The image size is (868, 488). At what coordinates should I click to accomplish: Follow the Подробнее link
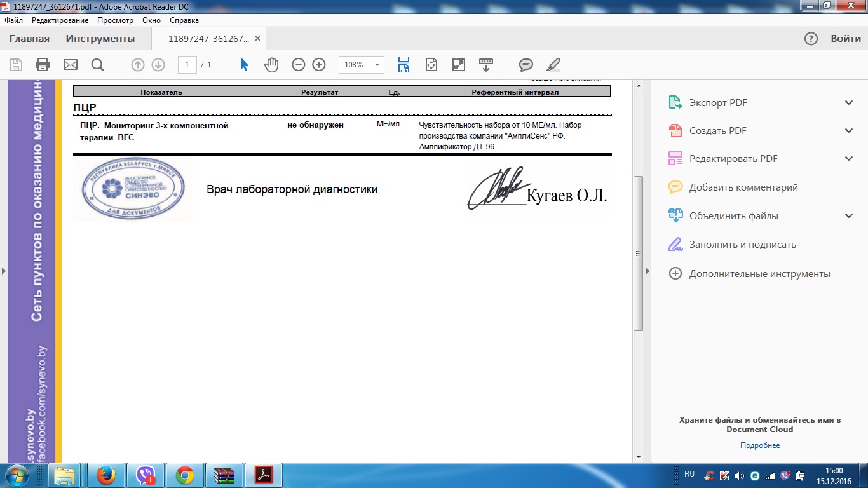pos(759,445)
